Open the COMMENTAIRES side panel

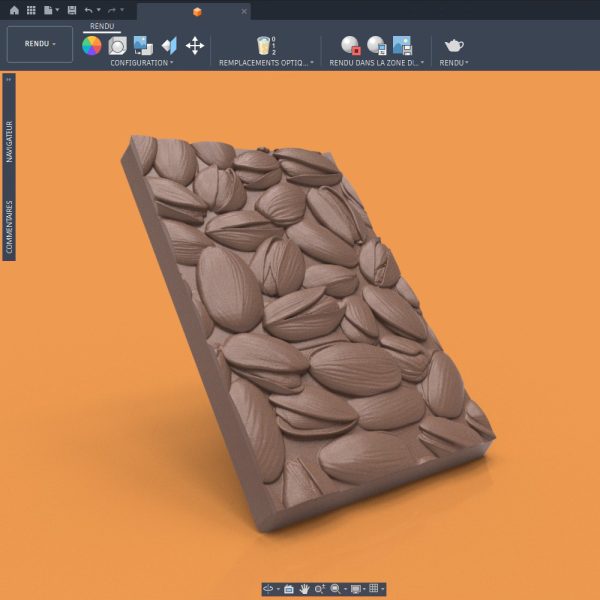(x=9, y=227)
